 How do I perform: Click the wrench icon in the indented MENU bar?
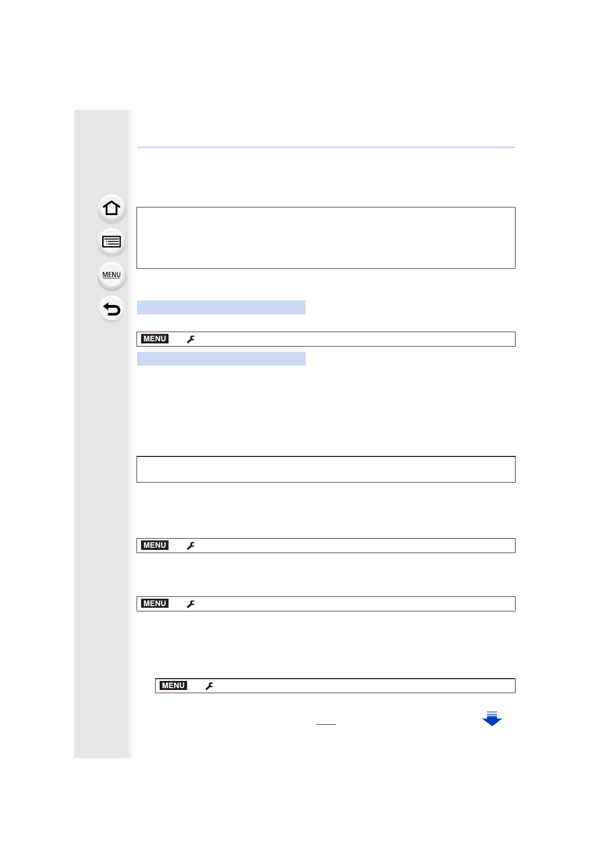click(209, 686)
